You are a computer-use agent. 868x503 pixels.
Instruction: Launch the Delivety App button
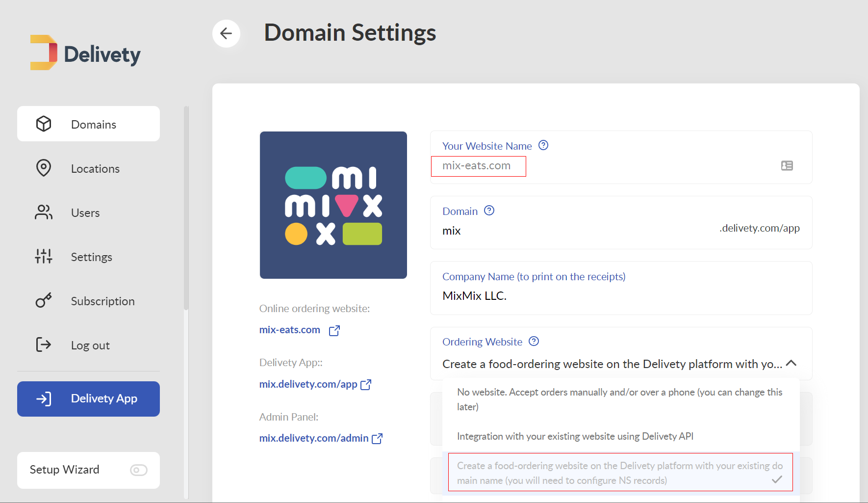point(88,399)
